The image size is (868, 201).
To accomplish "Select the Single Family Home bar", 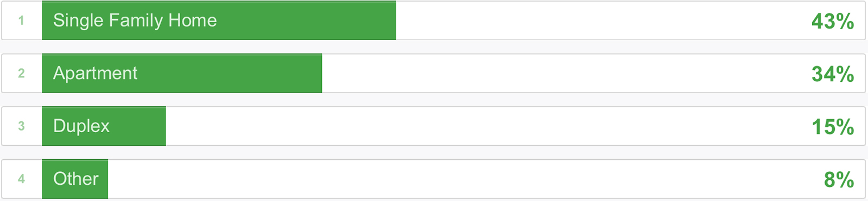I will tap(219, 20).
